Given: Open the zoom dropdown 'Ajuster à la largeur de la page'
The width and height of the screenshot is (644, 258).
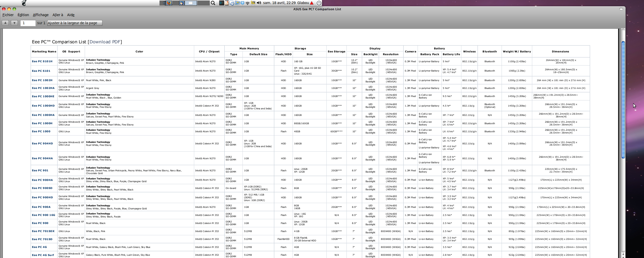Looking at the screenshot, I should click(75, 23).
